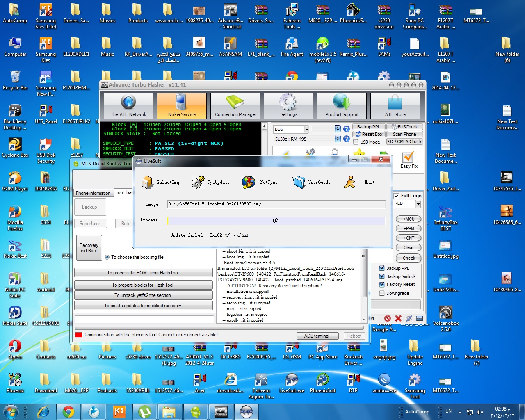Click 'To process file ROM_ from FlashTool'
This screenshot has width=525, height=420.
(x=143, y=273)
